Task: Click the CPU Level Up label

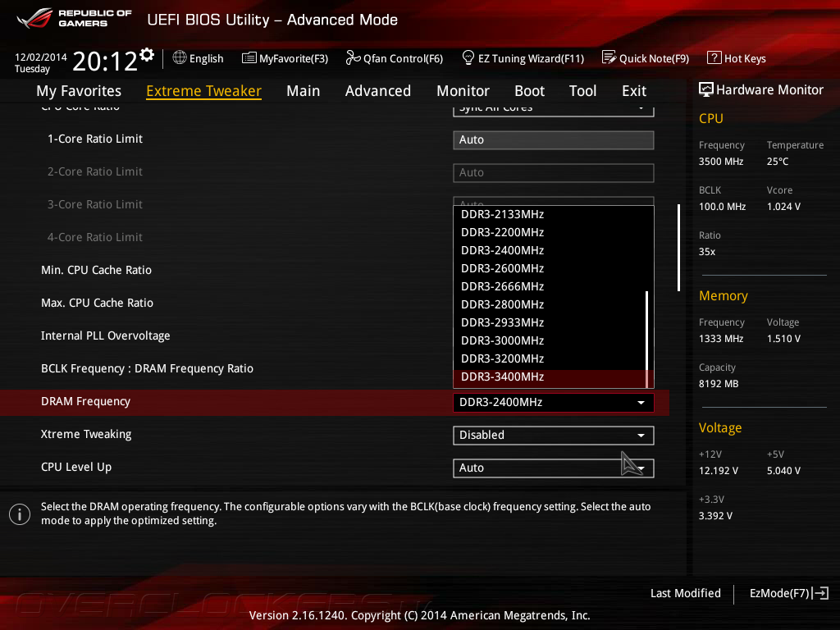Action: tap(76, 467)
